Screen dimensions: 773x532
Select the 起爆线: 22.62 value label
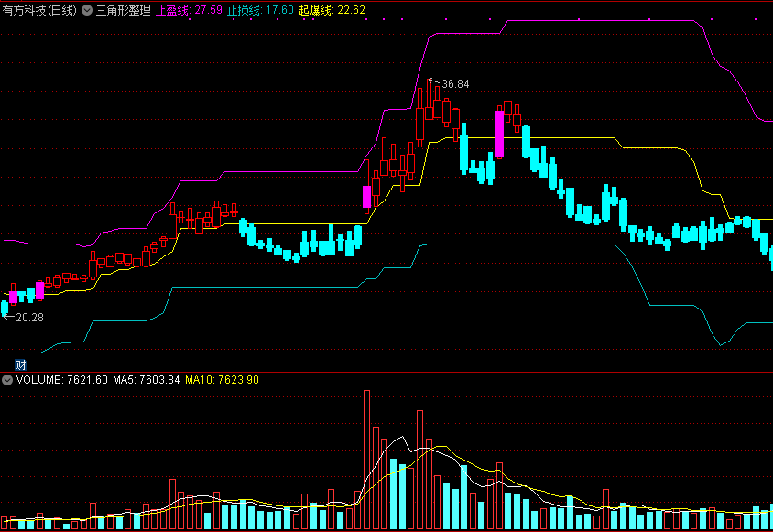click(x=332, y=10)
